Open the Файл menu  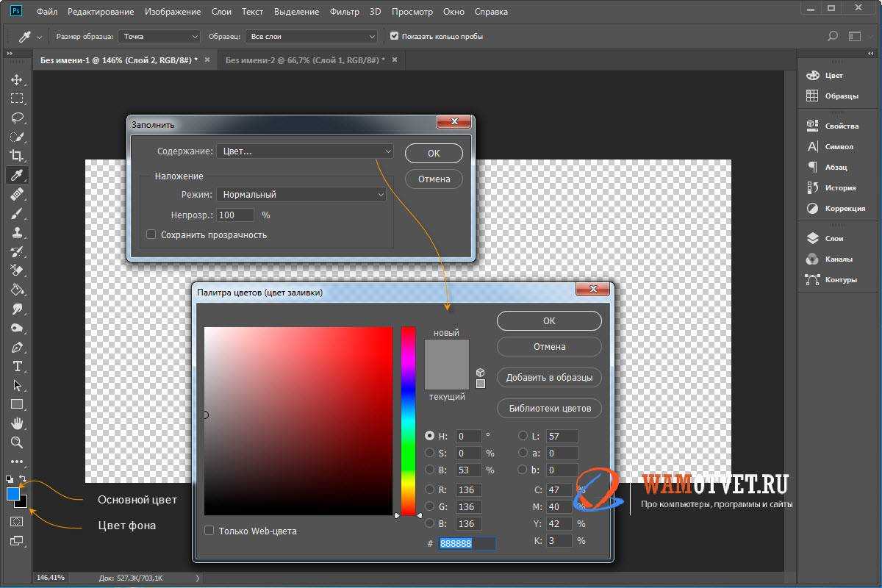coord(47,12)
